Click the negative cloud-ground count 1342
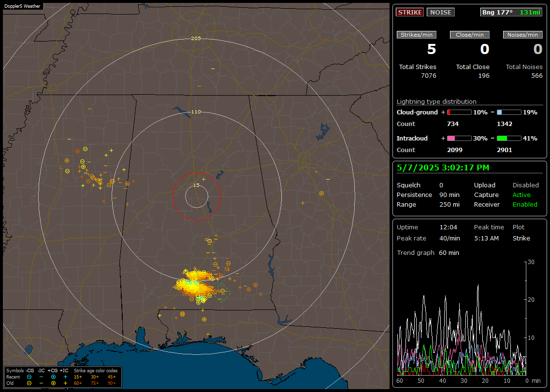 [x=505, y=124]
